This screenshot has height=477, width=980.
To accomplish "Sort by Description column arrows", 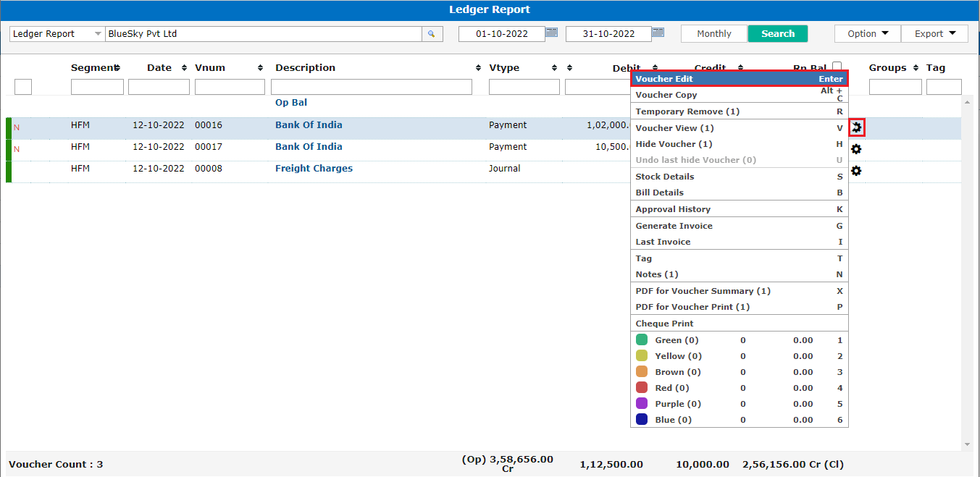I will (x=478, y=68).
